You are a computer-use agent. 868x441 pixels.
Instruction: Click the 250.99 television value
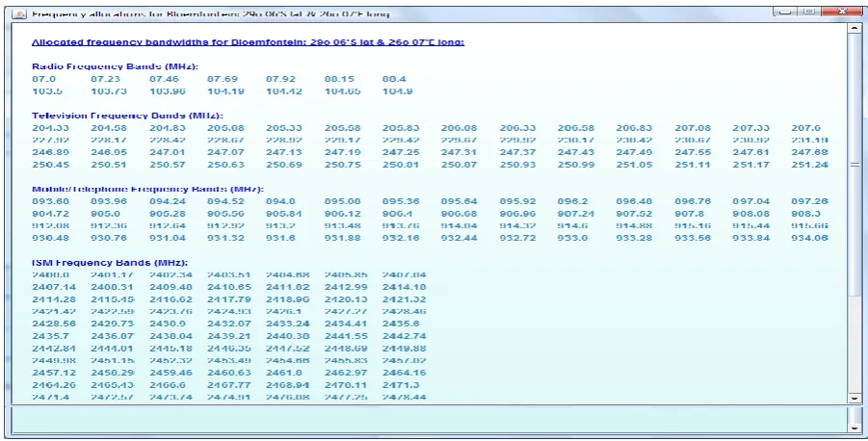576,165
